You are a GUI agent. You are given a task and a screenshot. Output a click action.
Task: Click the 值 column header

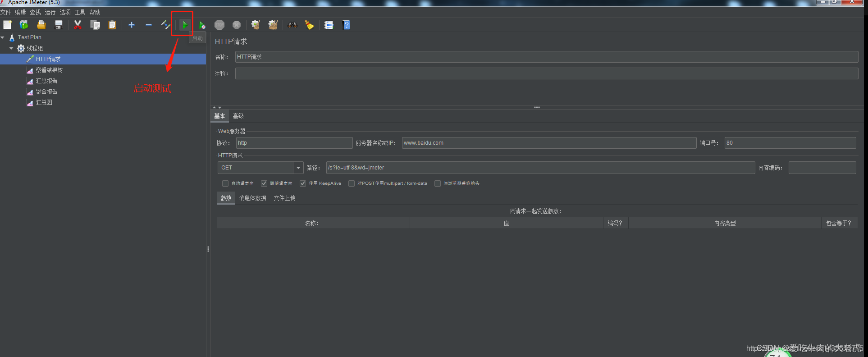[506, 223]
